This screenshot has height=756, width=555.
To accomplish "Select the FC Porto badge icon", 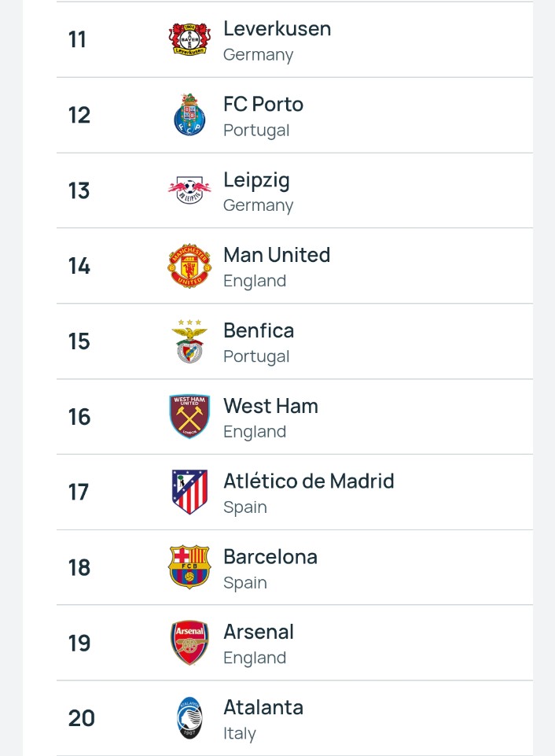I will 189,115.
